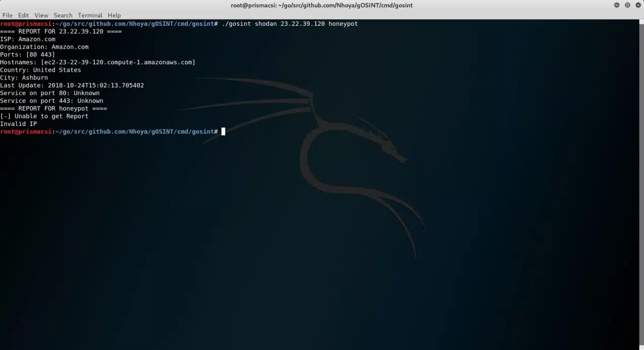The image size is (644, 350).
Task: Click the 'Country: United States' line
Action: coord(41,70)
